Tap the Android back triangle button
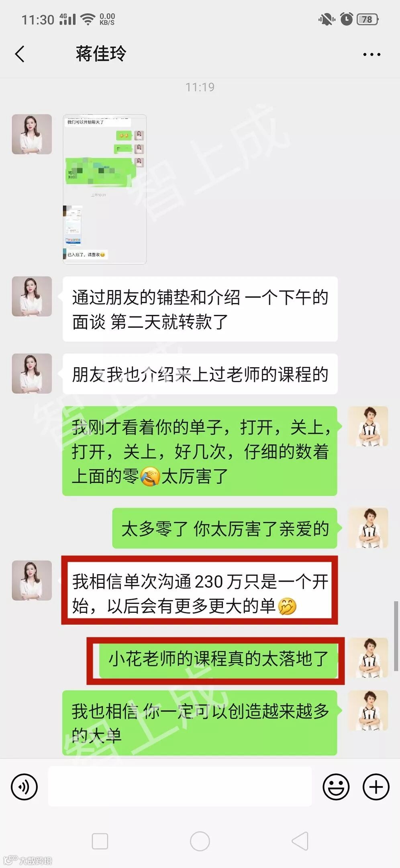400x868 pixels. (x=300, y=841)
